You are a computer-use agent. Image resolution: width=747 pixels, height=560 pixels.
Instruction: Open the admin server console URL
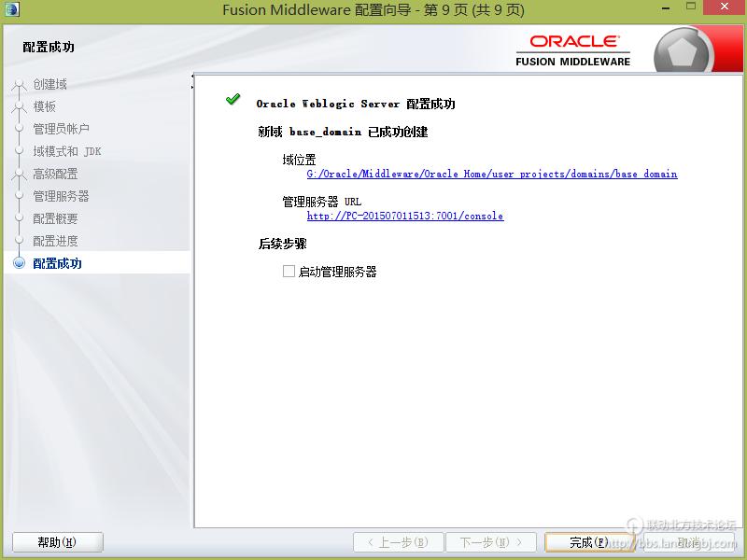tap(404, 217)
